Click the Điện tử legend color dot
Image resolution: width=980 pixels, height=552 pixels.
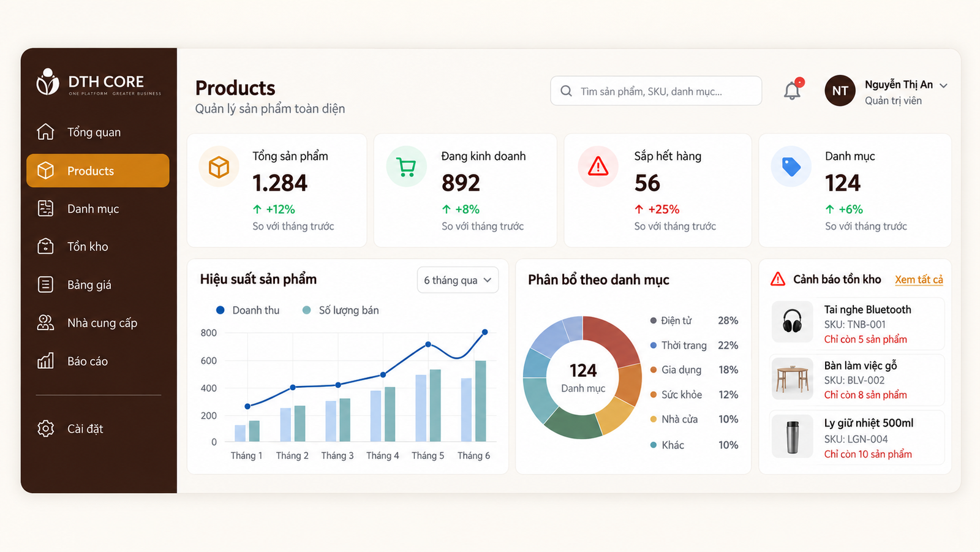(654, 320)
